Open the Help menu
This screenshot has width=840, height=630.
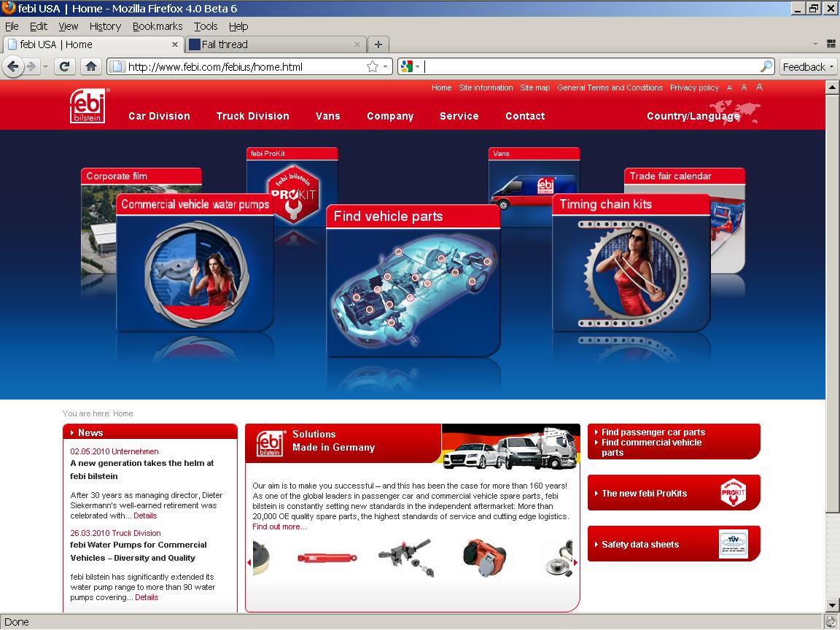(x=238, y=26)
